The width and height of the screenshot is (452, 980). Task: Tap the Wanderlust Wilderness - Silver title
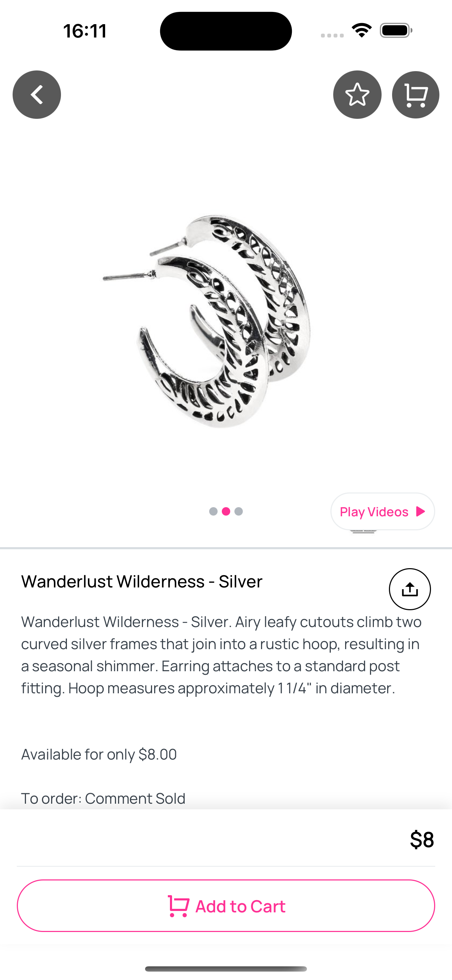click(x=142, y=581)
